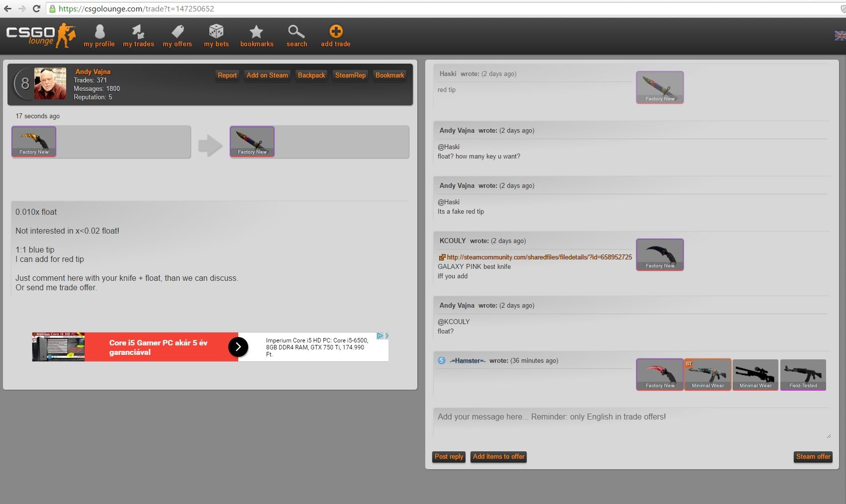Click Haski's username in comments
The width and height of the screenshot is (846, 504).
pyautogui.click(x=448, y=74)
